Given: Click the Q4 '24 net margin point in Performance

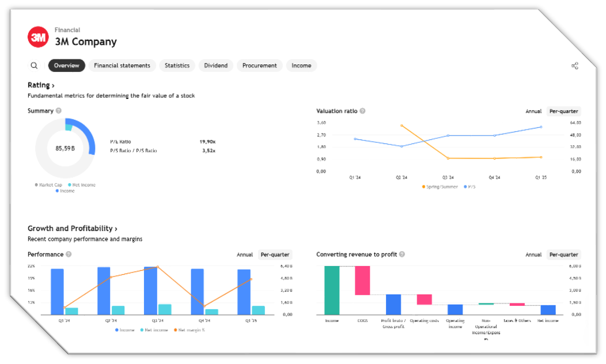Looking at the screenshot, I should pos(204,306).
